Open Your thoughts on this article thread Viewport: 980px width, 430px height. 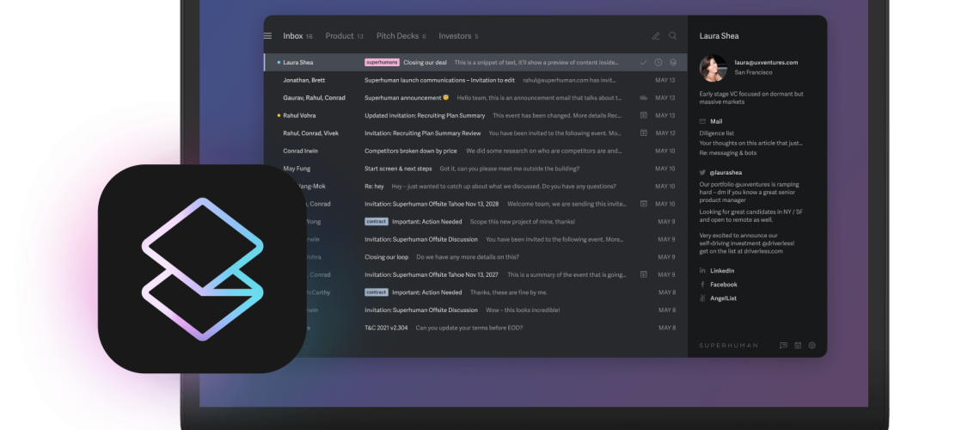[750, 143]
